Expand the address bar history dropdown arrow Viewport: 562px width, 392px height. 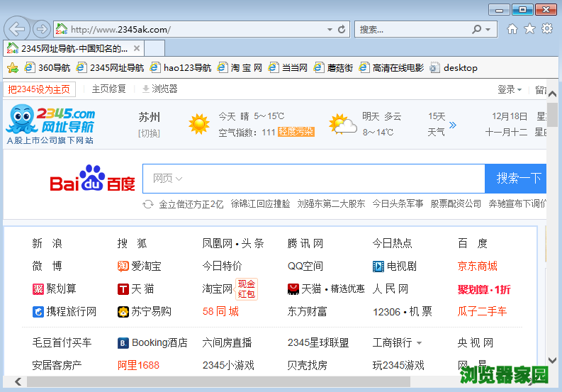330,30
